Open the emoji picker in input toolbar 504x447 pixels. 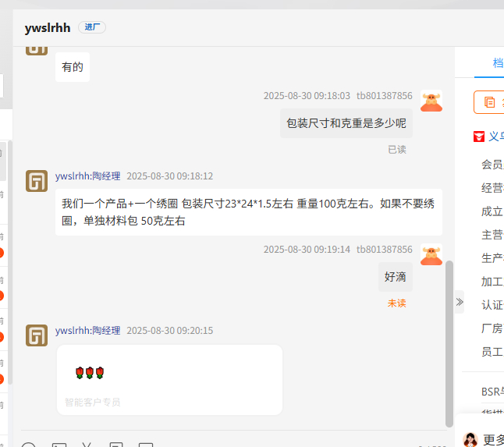[x=29, y=445]
